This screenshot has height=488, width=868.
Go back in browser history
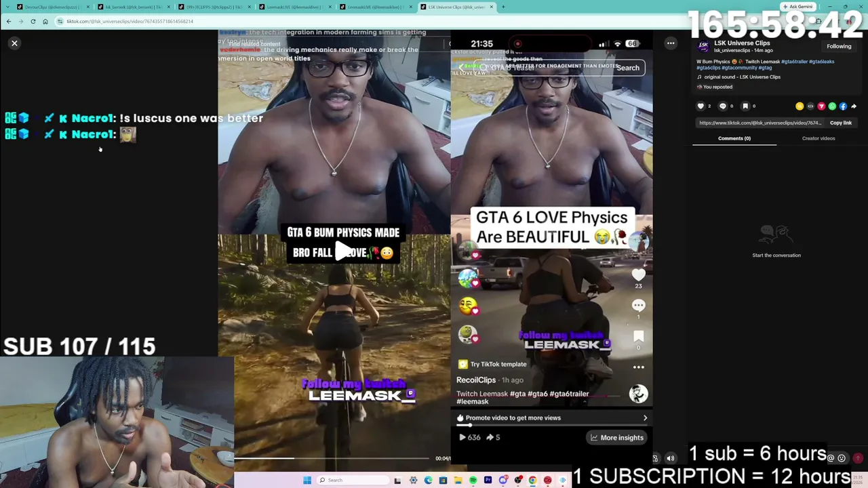click(x=8, y=21)
